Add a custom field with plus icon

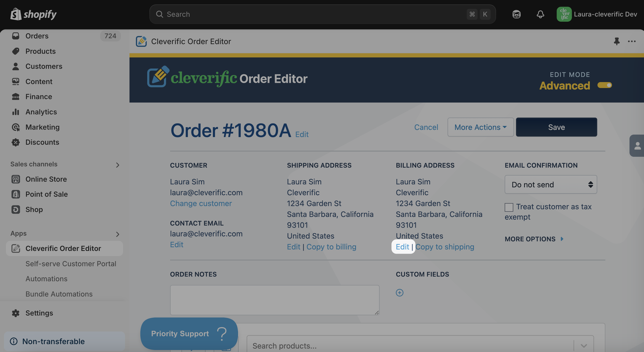tap(400, 293)
